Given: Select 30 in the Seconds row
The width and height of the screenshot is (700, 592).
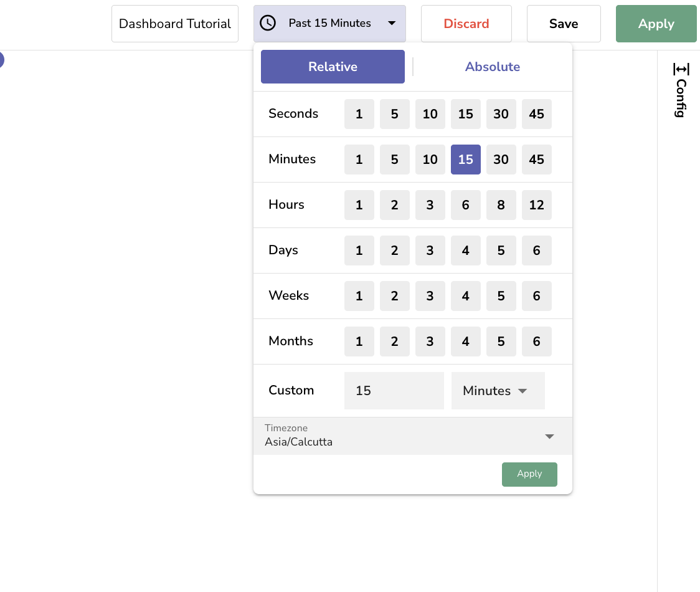Looking at the screenshot, I should [x=501, y=114].
